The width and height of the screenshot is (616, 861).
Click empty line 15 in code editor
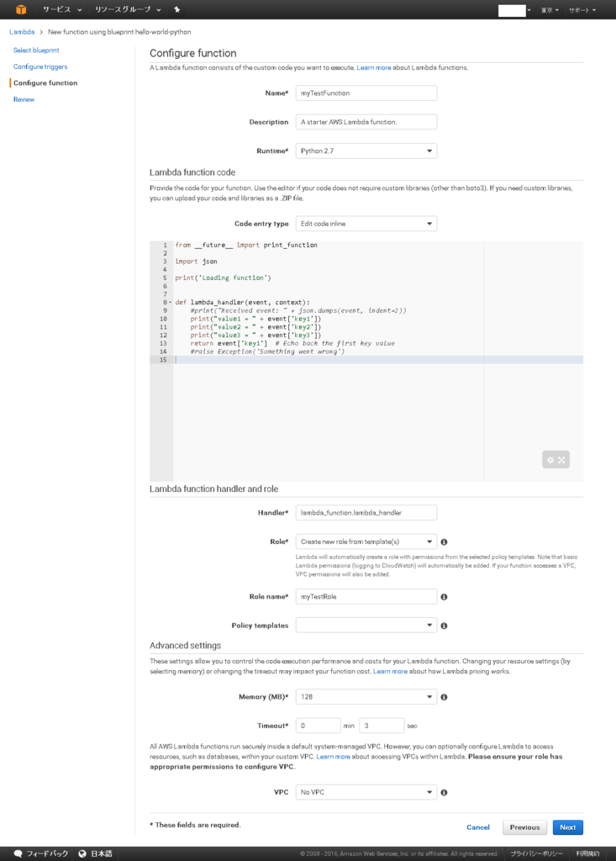(379, 360)
